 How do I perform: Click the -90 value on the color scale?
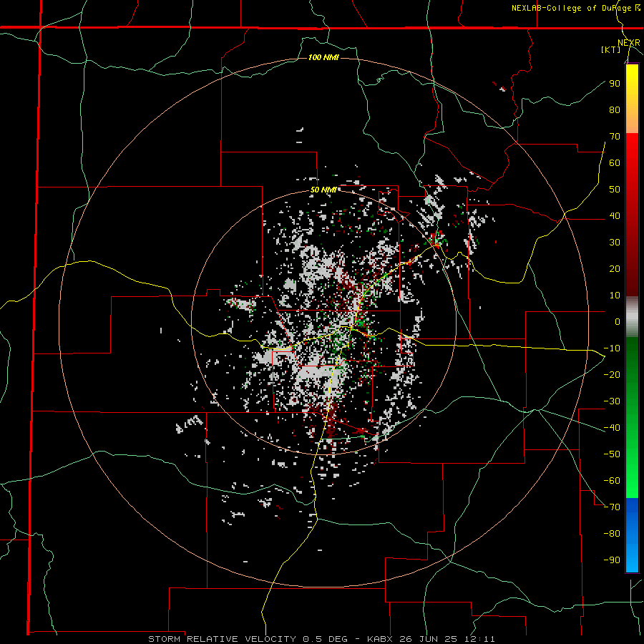click(x=612, y=560)
